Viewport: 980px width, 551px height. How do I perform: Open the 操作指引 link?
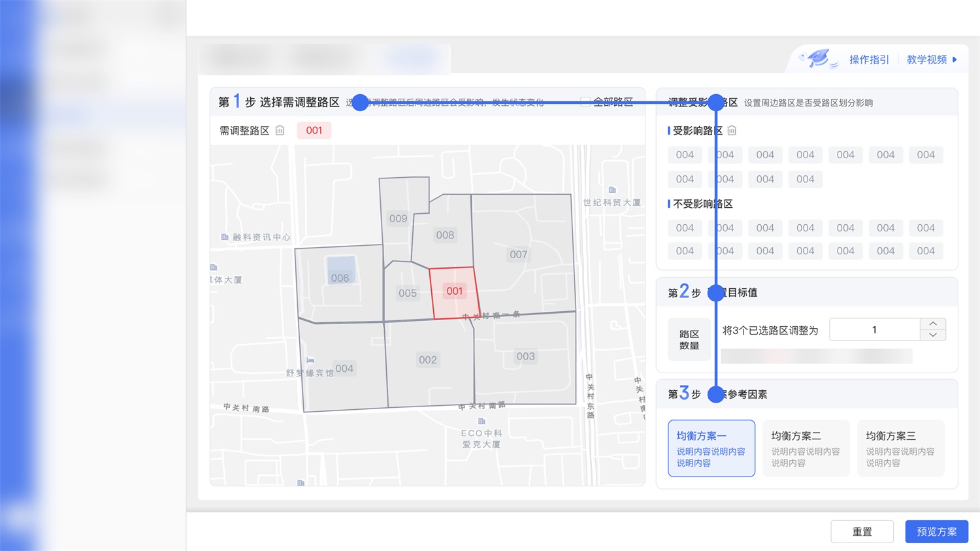(x=869, y=59)
